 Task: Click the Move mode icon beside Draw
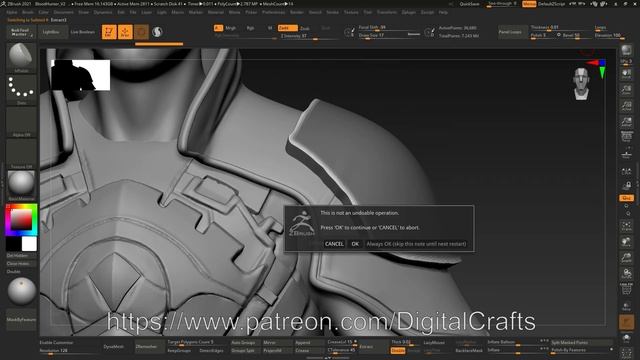coord(141,32)
